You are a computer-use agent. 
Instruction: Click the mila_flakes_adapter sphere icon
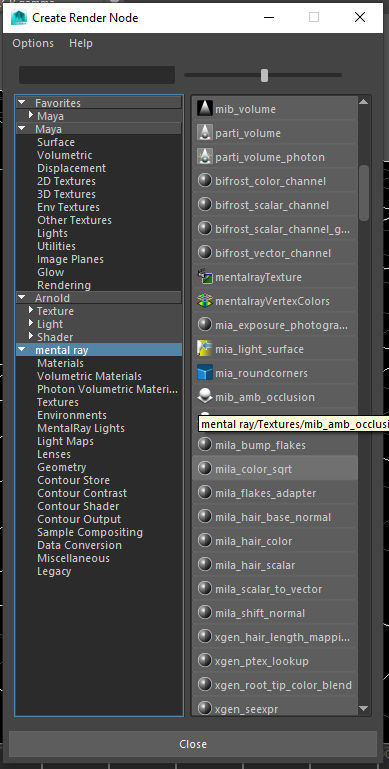(205, 493)
